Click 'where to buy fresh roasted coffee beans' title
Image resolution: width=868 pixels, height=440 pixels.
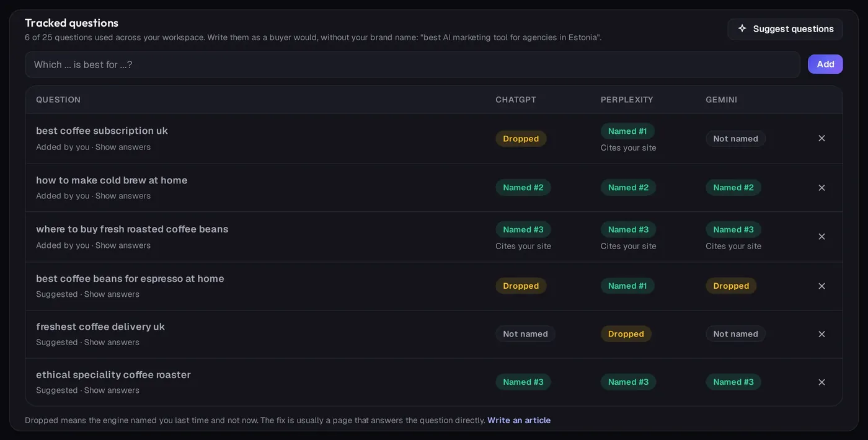click(x=132, y=229)
